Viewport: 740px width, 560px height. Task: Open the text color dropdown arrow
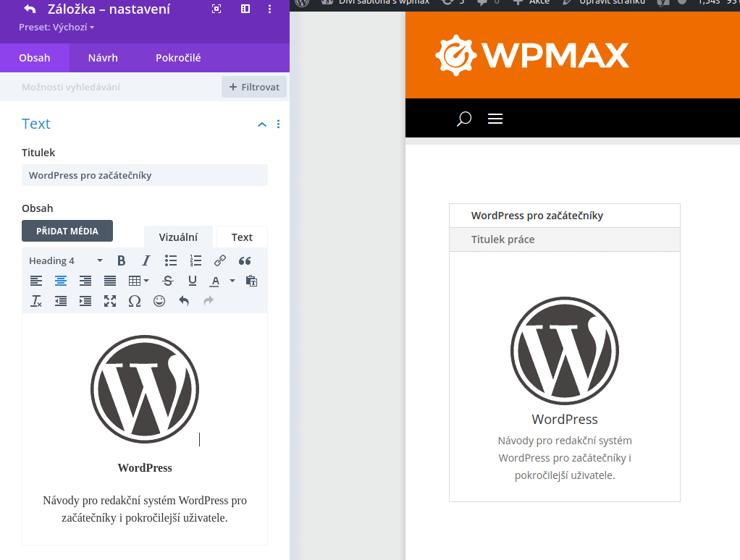pos(232,281)
